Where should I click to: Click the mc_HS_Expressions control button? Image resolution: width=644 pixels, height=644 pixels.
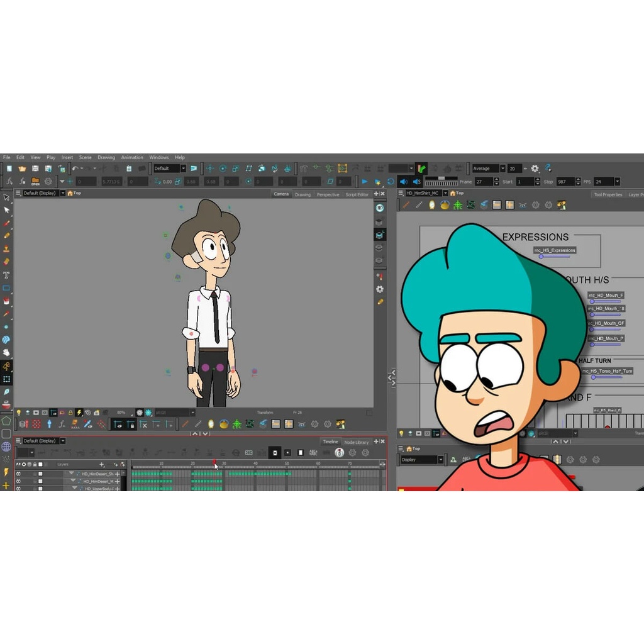click(x=555, y=250)
